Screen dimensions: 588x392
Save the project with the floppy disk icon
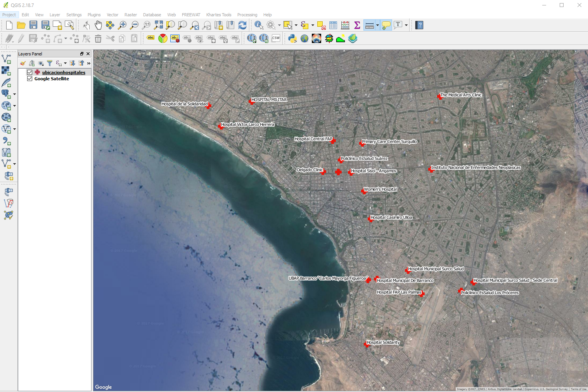coord(33,25)
